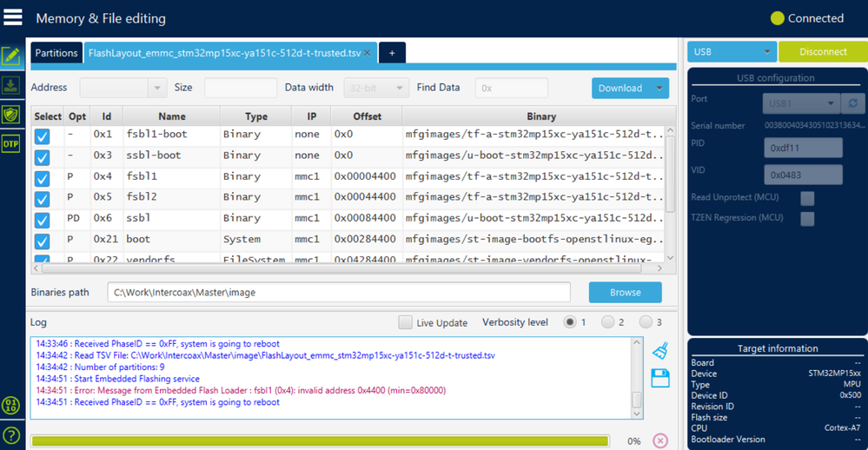Click the Size input field
The width and height of the screenshot is (868, 450).
(x=241, y=88)
